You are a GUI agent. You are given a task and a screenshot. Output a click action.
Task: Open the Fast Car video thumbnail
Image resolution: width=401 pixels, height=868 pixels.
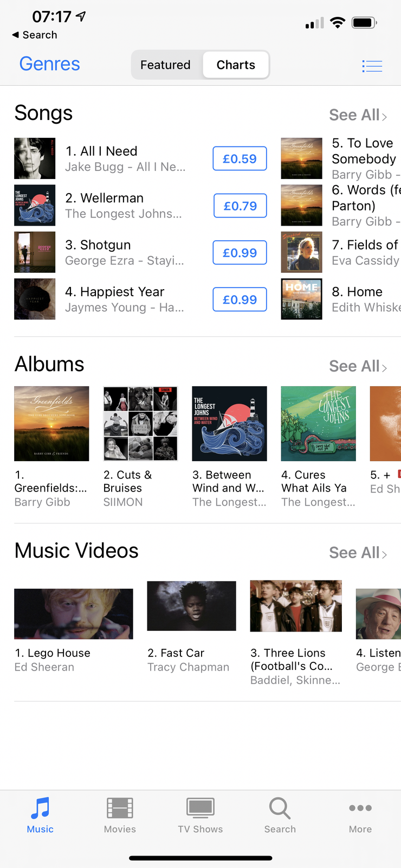click(x=192, y=606)
